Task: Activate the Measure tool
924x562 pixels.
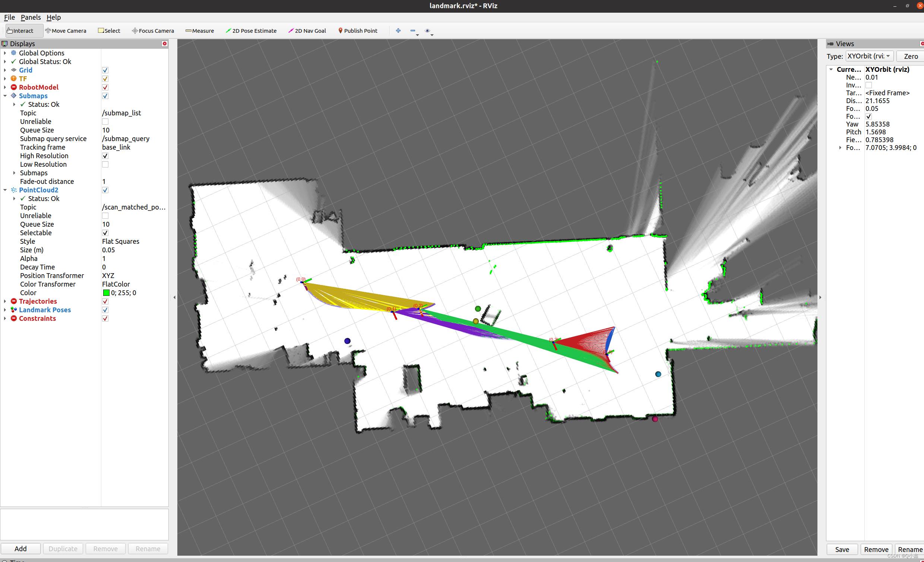Action: click(199, 31)
